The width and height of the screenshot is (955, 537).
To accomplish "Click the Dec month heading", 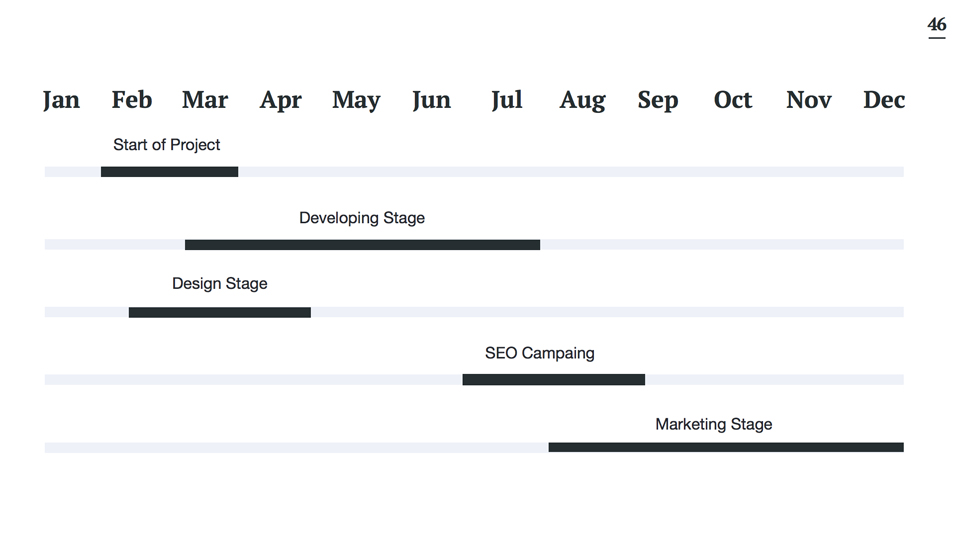I will [884, 100].
